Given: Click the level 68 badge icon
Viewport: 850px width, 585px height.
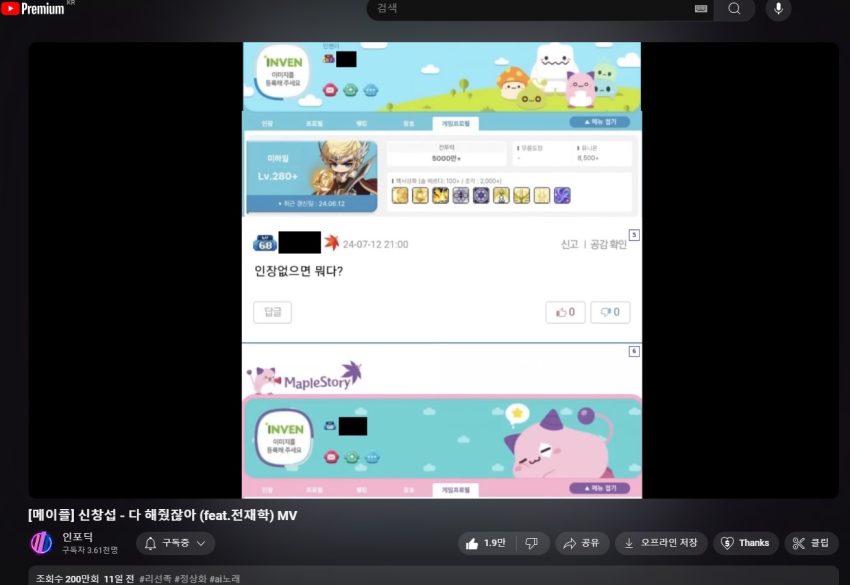Looking at the screenshot, I should click(265, 243).
